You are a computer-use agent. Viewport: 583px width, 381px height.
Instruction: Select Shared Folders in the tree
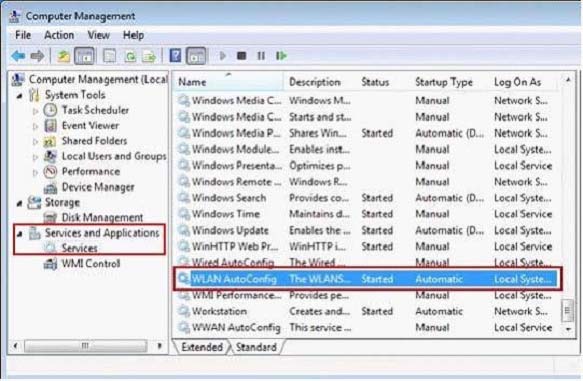[94, 141]
